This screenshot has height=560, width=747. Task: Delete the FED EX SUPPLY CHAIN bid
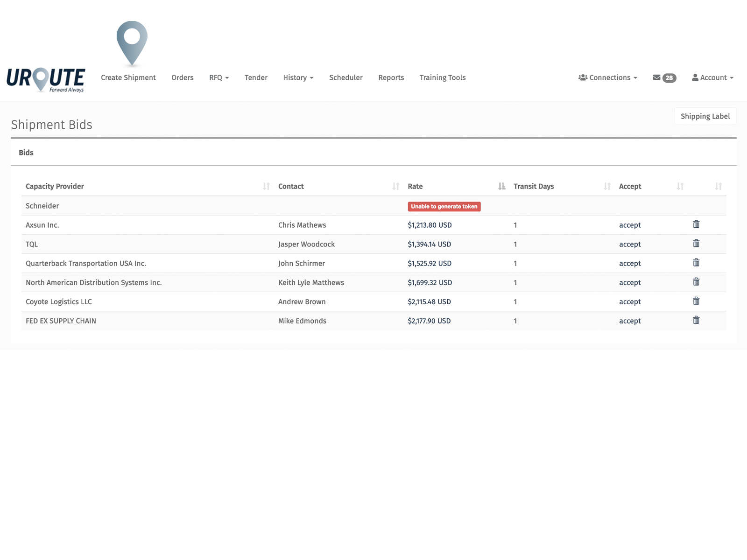696,320
